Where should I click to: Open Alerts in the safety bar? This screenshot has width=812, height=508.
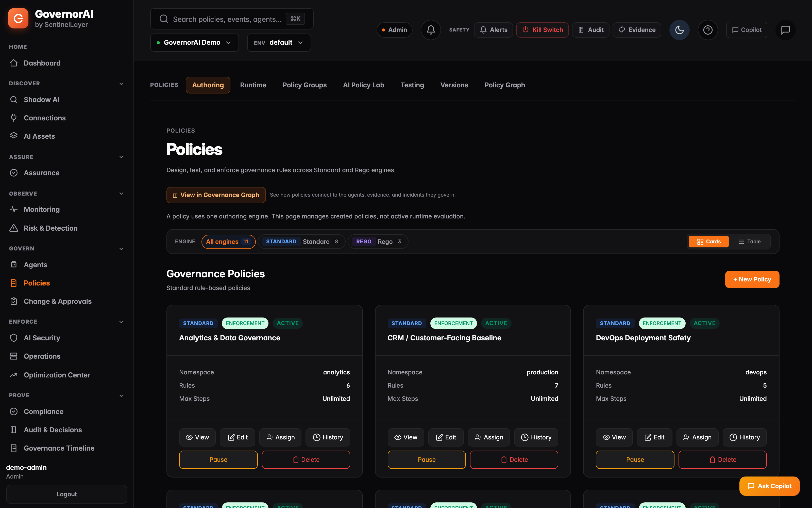tap(493, 30)
